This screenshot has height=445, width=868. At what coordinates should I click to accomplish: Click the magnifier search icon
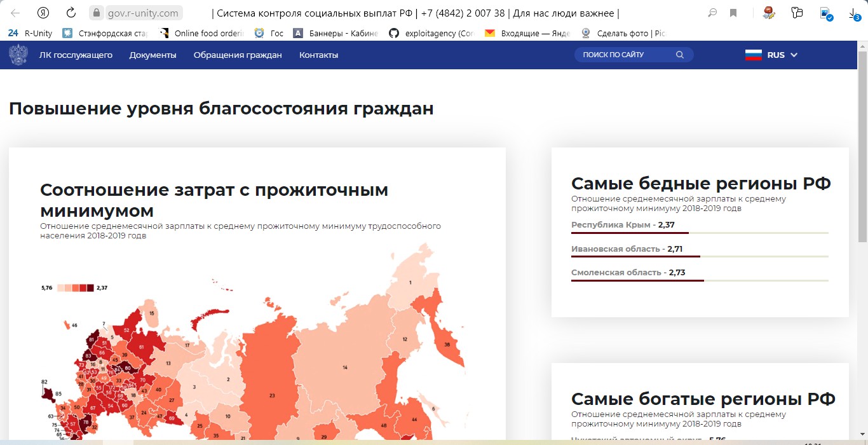[x=680, y=55]
